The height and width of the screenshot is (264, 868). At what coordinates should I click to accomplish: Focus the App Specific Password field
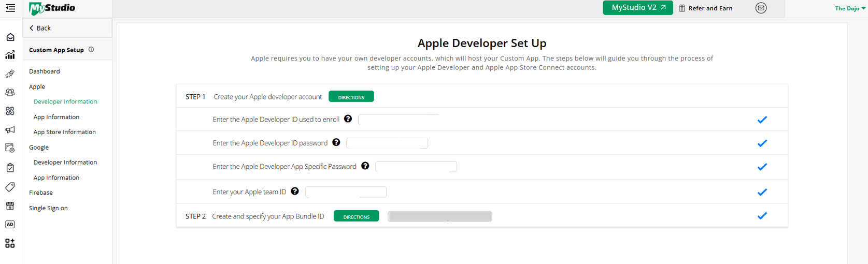[416, 167]
